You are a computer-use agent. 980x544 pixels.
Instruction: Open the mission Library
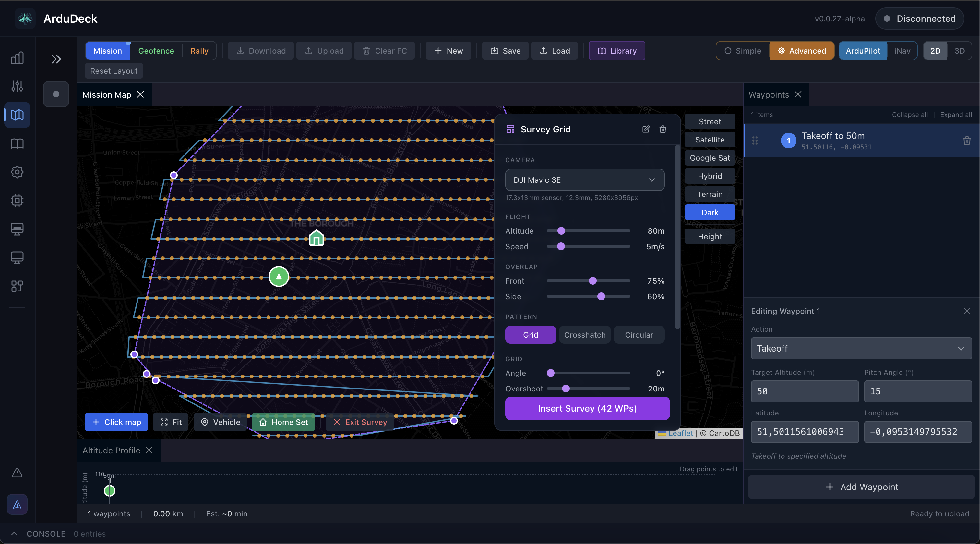(617, 51)
